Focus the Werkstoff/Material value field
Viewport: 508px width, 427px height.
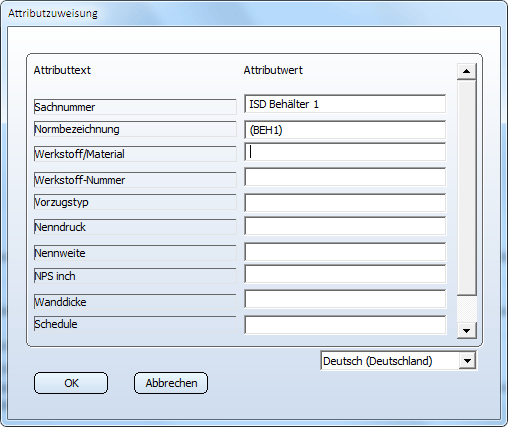click(x=345, y=152)
